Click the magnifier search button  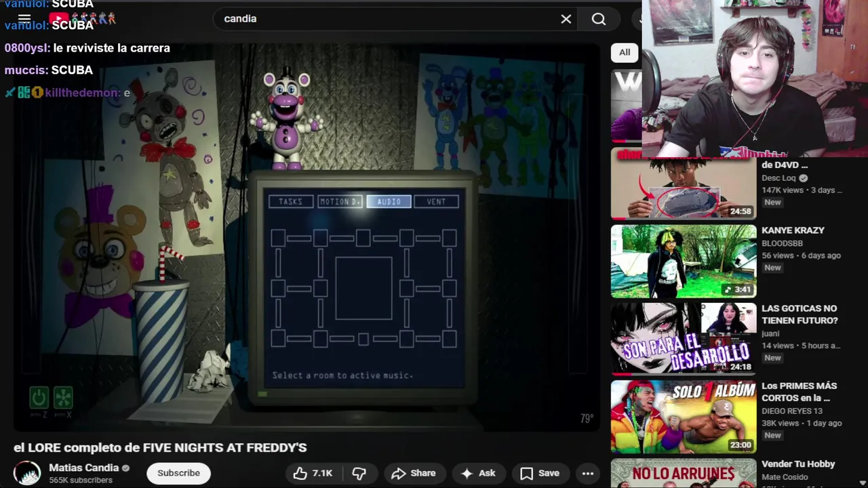(599, 19)
